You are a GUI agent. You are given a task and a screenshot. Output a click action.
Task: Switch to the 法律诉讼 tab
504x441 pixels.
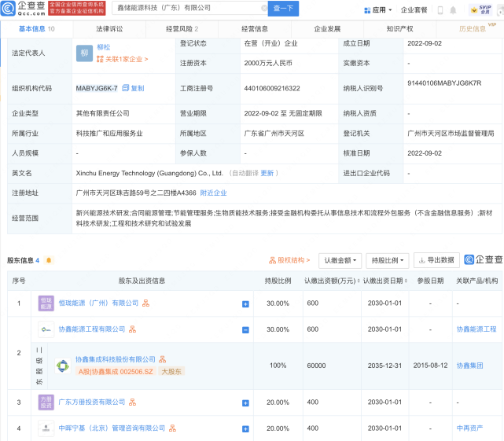[x=109, y=28]
